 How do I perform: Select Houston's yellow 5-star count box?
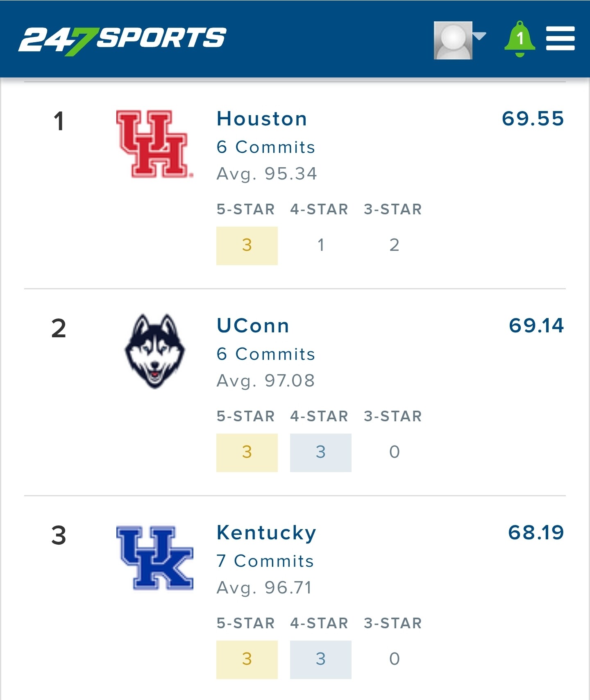pos(247,245)
